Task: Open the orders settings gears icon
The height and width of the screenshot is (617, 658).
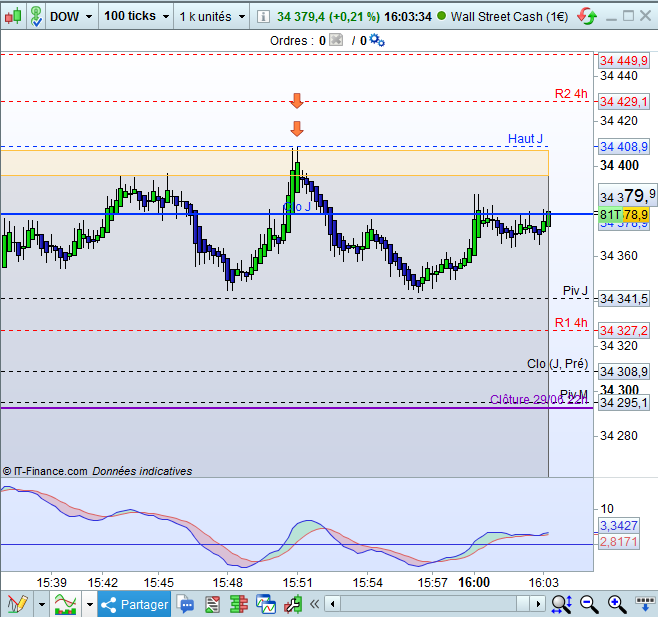Action: 377,40
